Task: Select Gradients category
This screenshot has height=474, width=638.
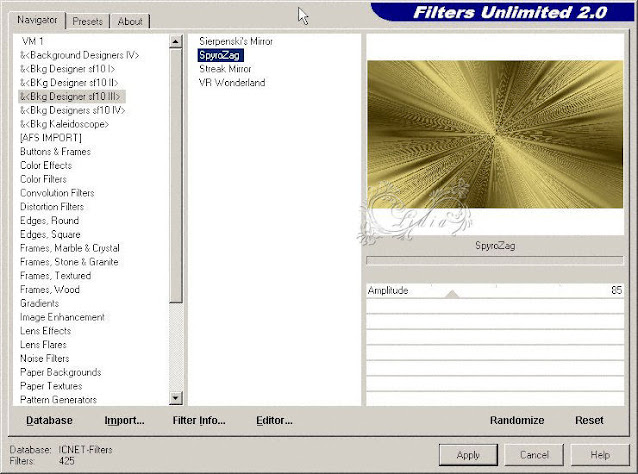Action: (x=39, y=303)
